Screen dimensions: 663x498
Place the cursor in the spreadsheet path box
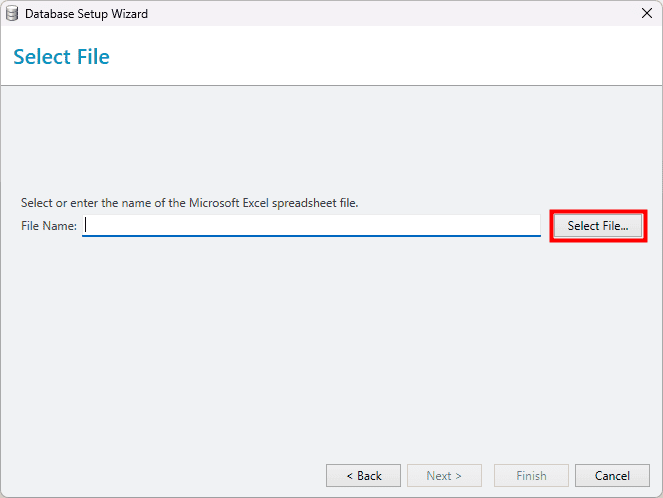click(311, 225)
